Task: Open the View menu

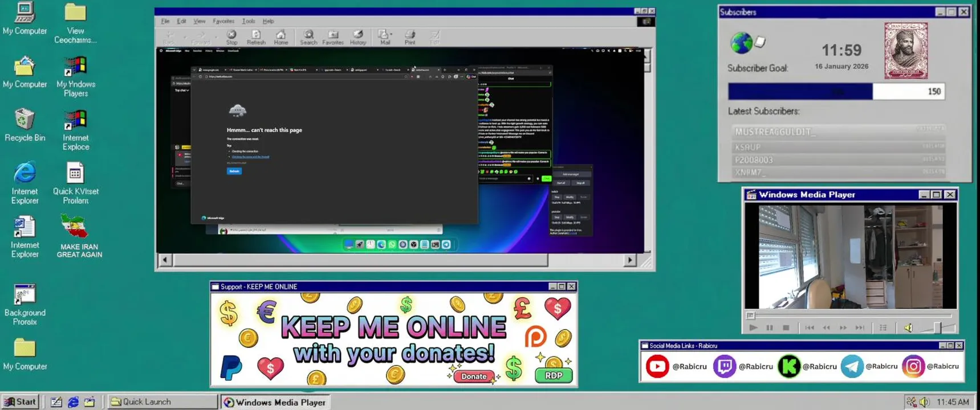Action: point(199,21)
